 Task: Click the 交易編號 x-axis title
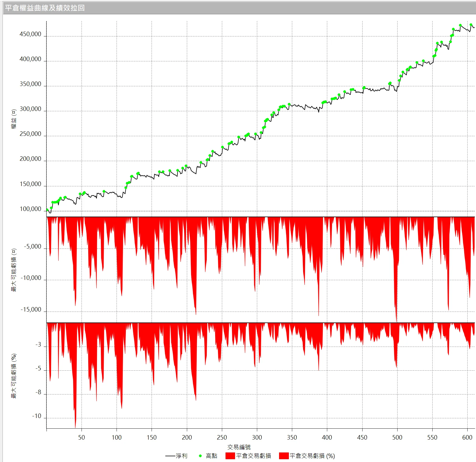click(239, 447)
